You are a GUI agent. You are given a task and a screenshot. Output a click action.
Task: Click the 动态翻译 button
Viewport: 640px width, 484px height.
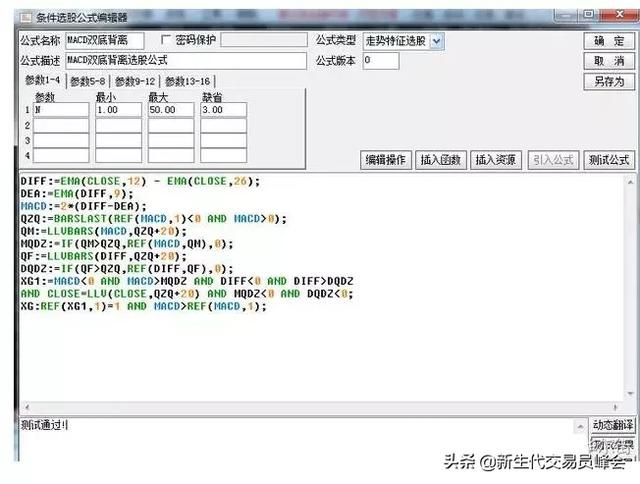click(613, 426)
